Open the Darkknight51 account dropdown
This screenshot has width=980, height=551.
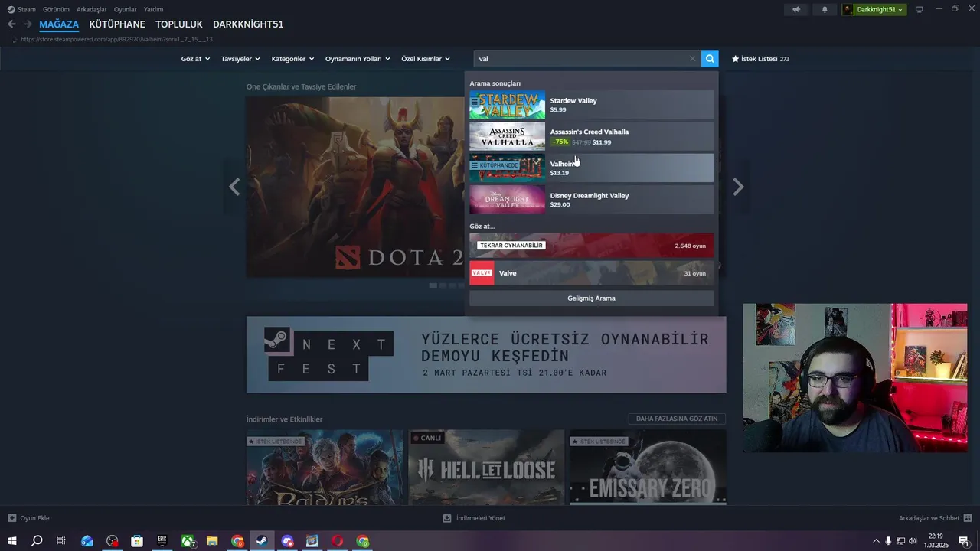pyautogui.click(x=874, y=9)
